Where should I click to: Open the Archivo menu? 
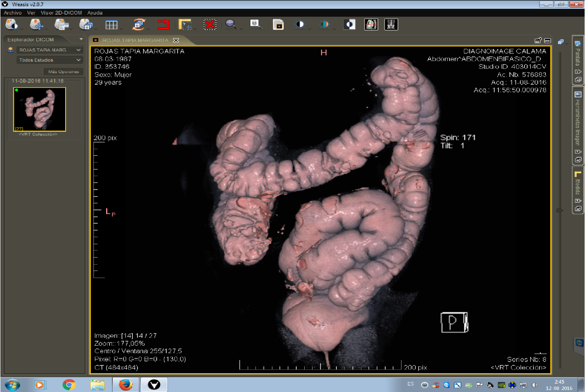tap(13, 13)
